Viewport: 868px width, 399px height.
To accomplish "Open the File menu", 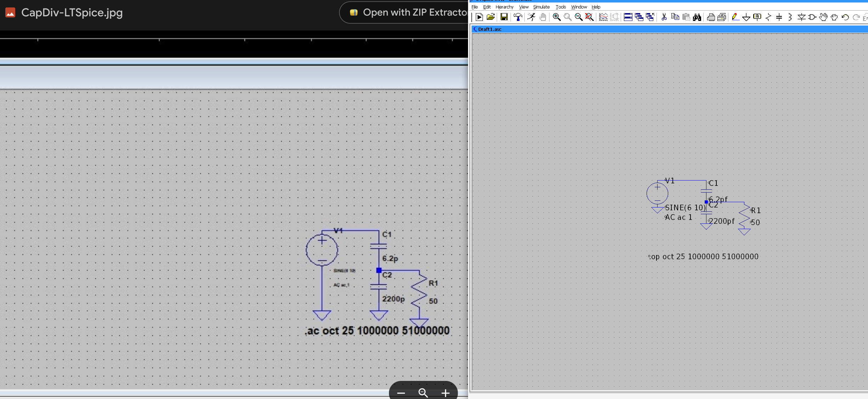I will click(474, 7).
